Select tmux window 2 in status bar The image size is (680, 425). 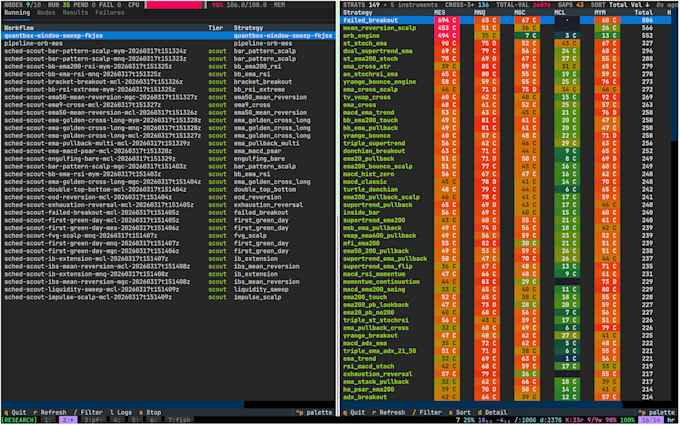(69, 420)
